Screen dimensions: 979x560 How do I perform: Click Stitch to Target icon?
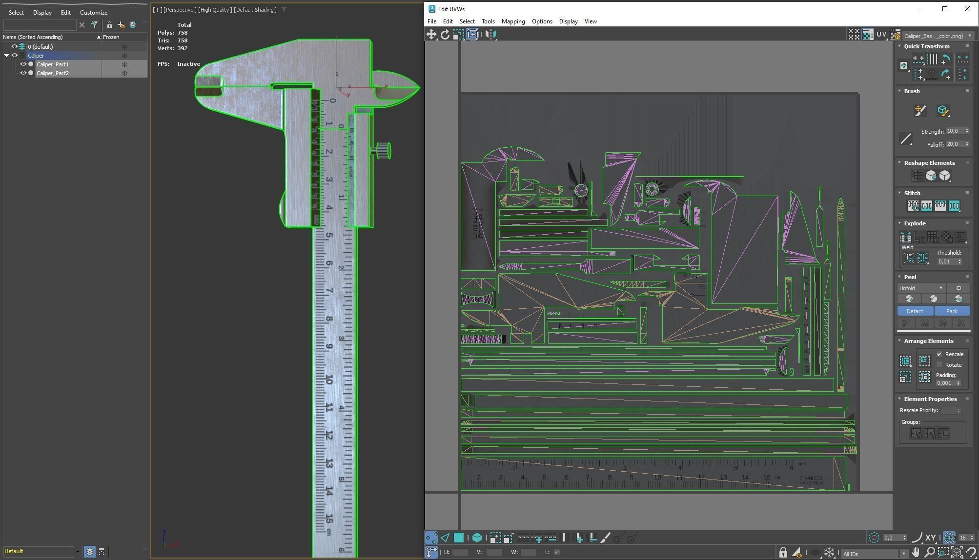point(913,206)
